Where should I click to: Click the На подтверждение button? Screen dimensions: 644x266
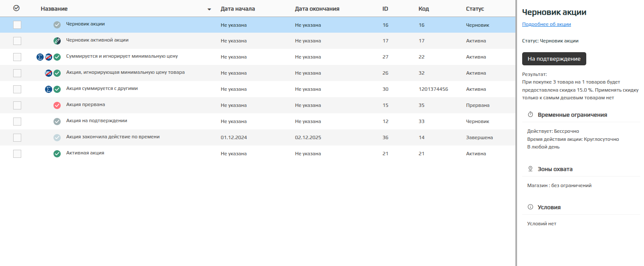[x=554, y=59]
